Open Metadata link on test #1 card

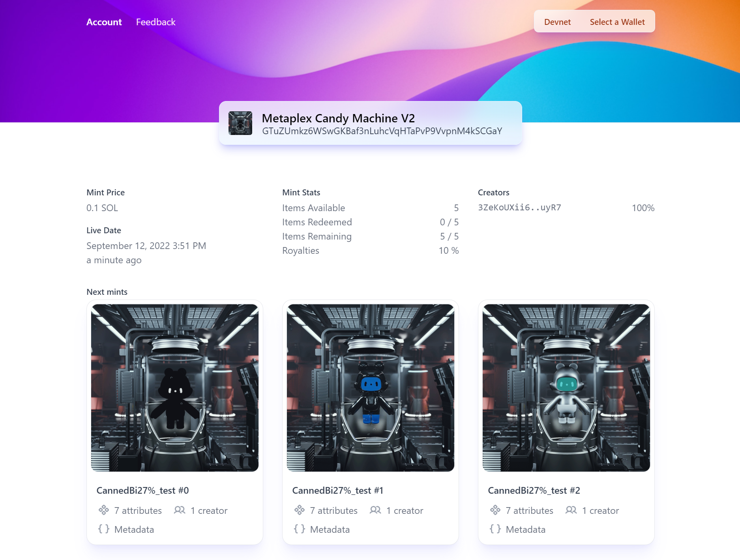(x=330, y=530)
